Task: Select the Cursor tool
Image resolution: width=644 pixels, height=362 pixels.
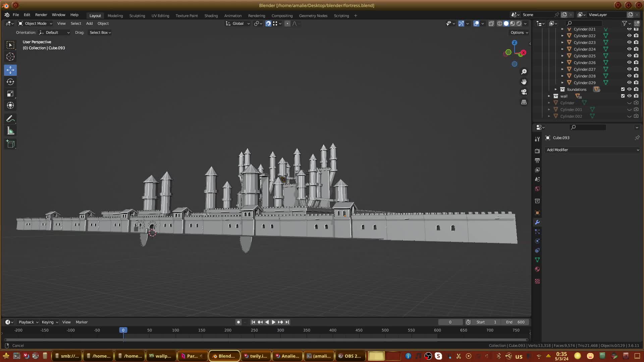Action: point(10,57)
